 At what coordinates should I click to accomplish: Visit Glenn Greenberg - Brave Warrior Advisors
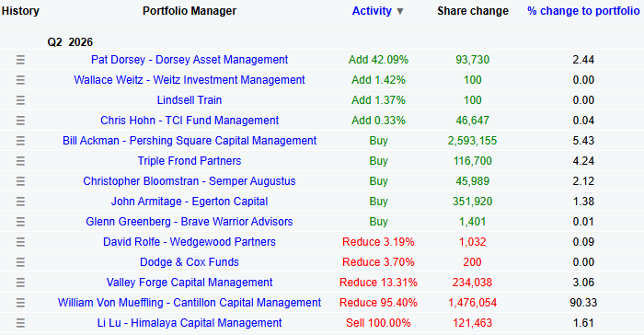coord(190,222)
